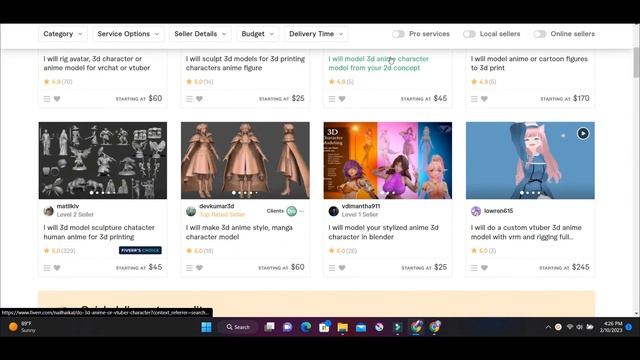Open the Category filter dropdown
640x360 pixels.
[x=62, y=34]
